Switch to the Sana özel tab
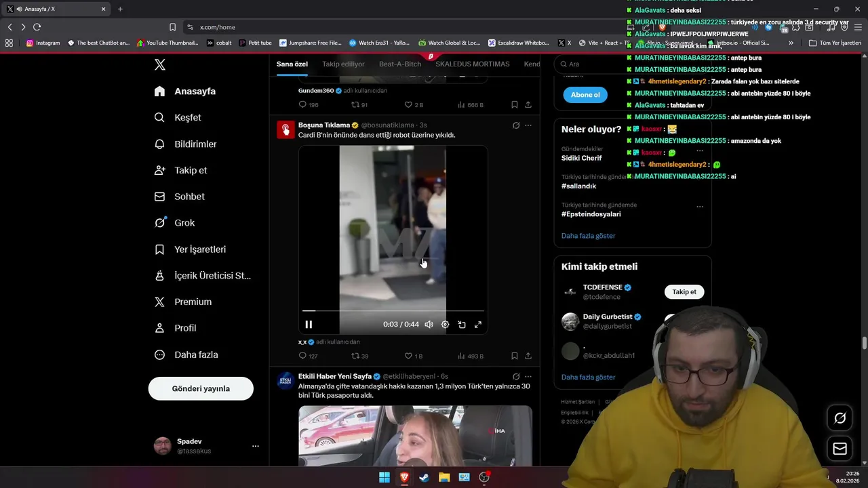Viewport: 868px width, 488px height. [292, 64]
